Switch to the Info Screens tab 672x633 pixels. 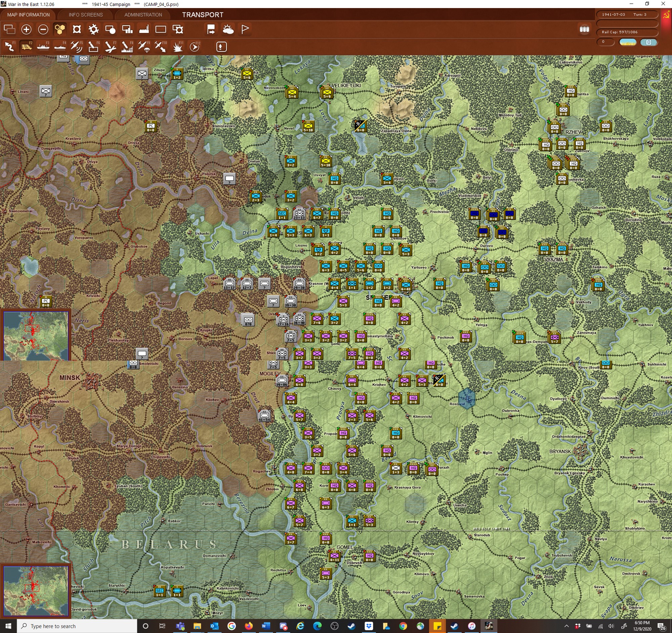click(x=86, y=15)
